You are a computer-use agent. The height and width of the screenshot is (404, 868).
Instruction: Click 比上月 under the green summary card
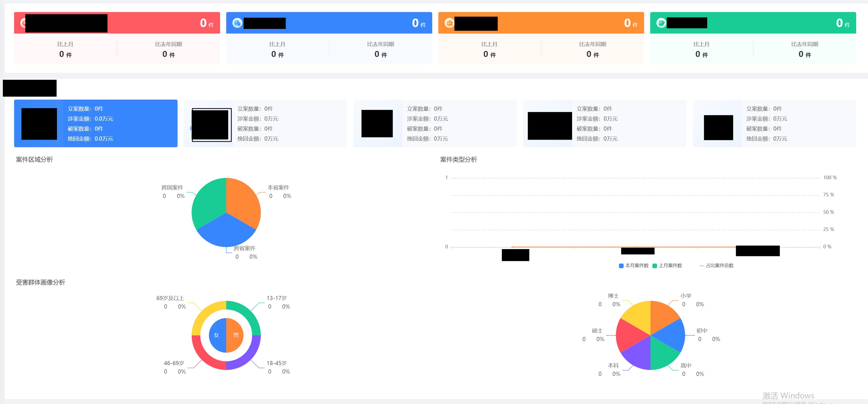[x=701, y=44]
